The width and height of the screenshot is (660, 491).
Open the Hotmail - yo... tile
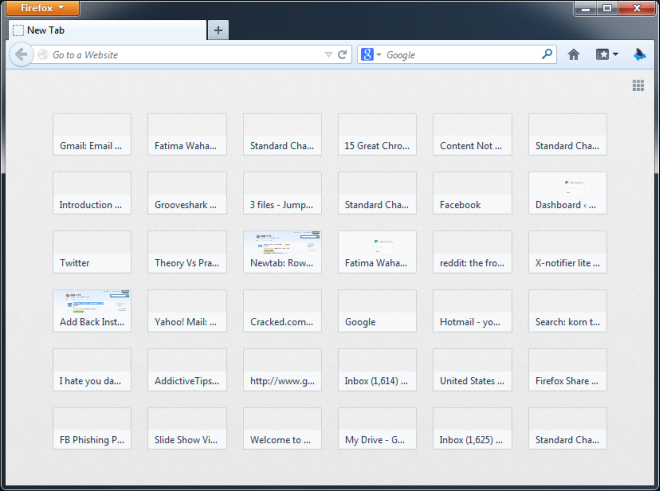(472, 311)
